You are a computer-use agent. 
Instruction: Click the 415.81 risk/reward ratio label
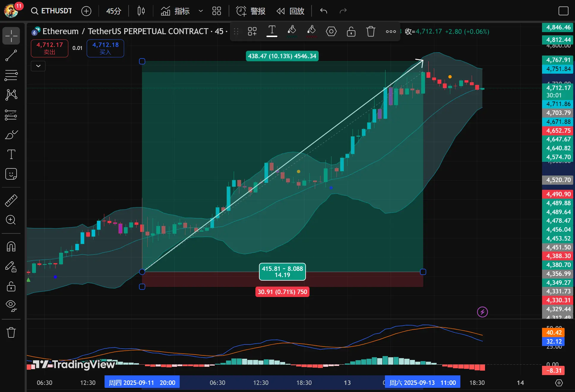[x=282, y=272]
